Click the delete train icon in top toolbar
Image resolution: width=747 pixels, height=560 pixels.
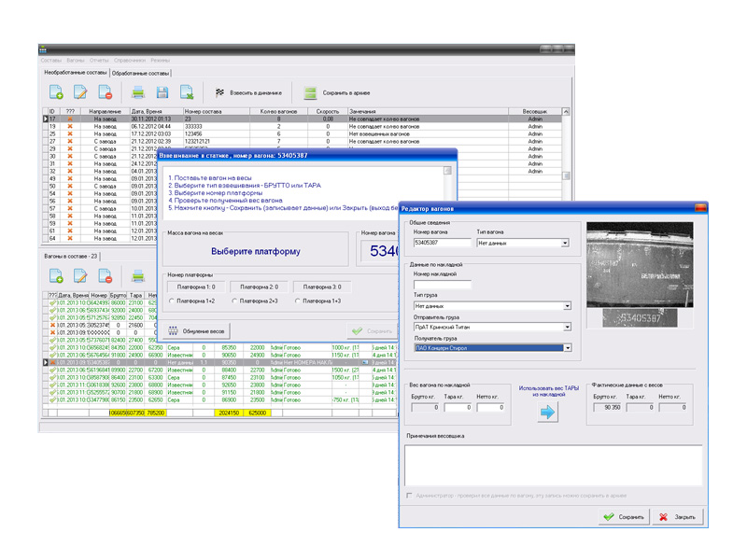106,91
